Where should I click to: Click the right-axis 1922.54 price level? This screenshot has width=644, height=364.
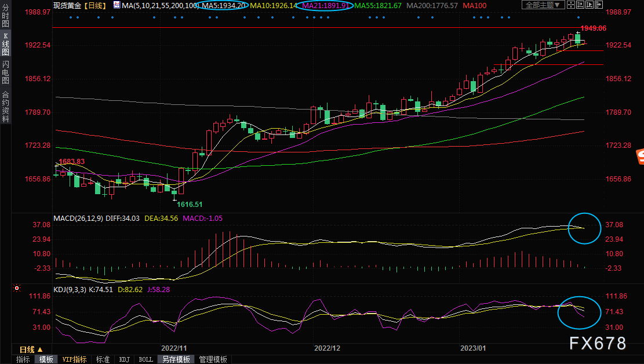pyautogui.click(x=618, y=45)
